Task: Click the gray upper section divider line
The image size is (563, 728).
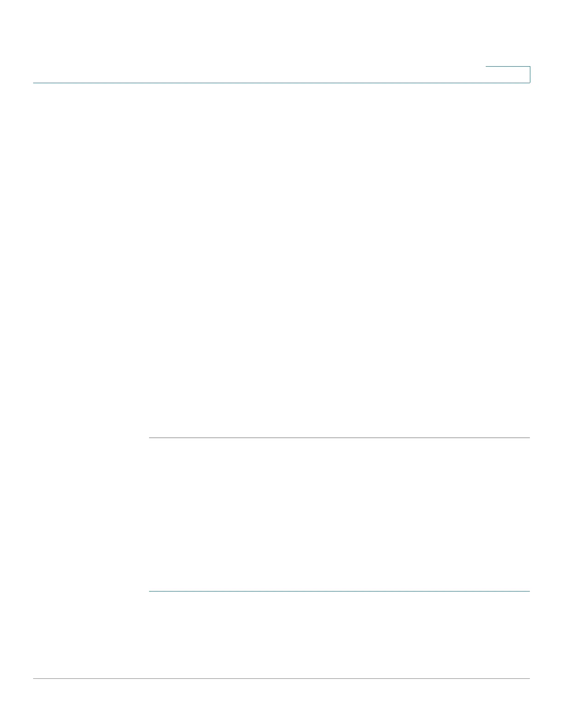Action: [339, 438]
